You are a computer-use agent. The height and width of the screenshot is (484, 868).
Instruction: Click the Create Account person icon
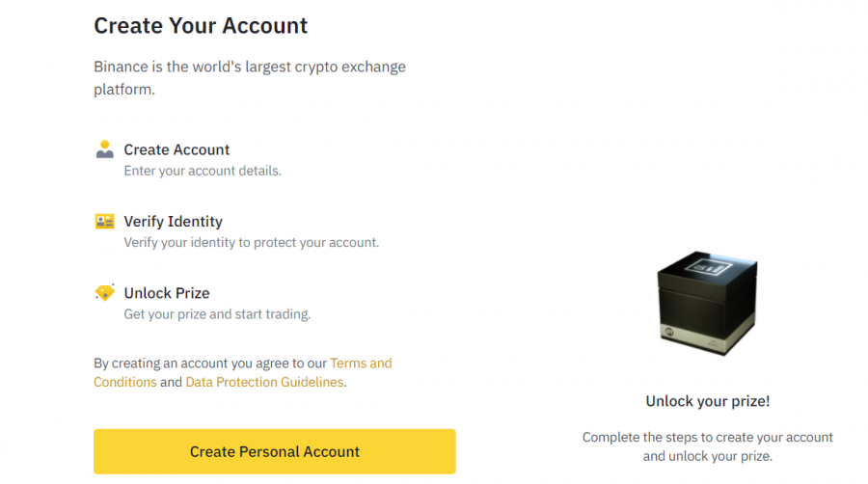104,149
